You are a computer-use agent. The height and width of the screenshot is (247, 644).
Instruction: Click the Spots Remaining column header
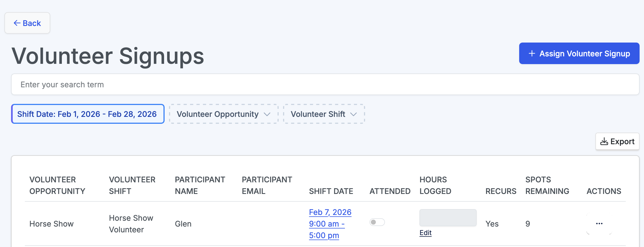[547, 185]
